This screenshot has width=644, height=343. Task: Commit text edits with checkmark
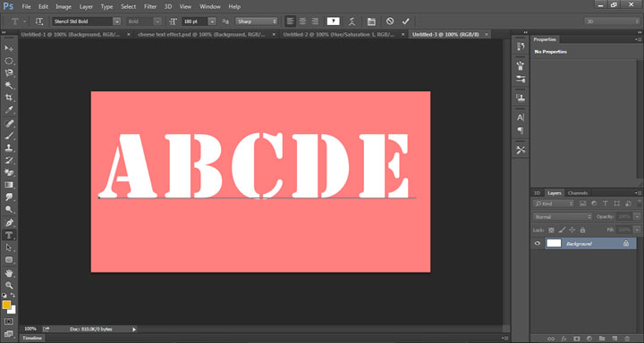point(406,21)
